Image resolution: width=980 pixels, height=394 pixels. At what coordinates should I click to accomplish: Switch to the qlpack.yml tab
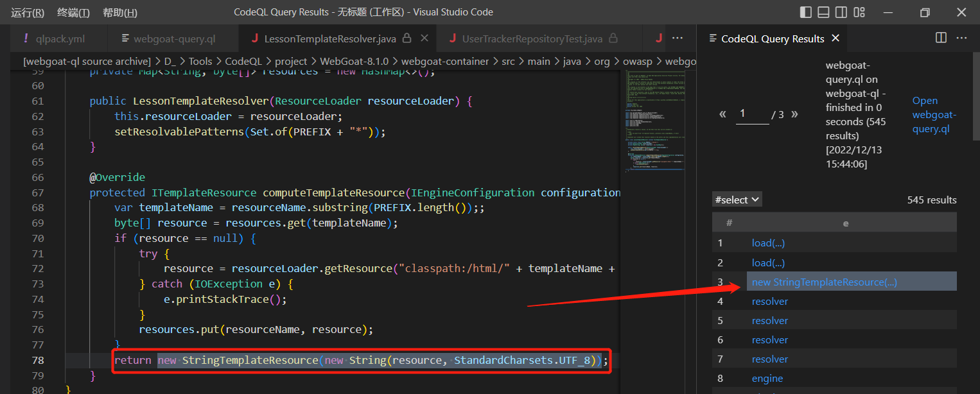[60, 39]
